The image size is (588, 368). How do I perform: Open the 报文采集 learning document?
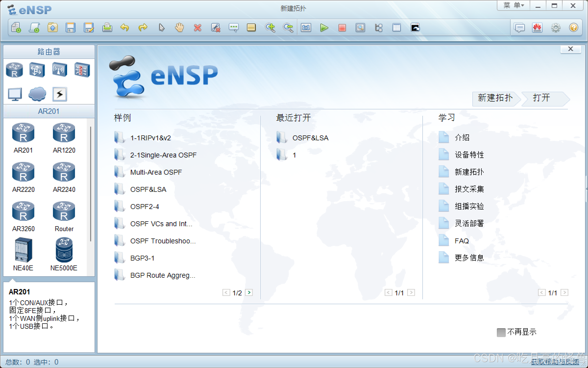tap(469, 189)
